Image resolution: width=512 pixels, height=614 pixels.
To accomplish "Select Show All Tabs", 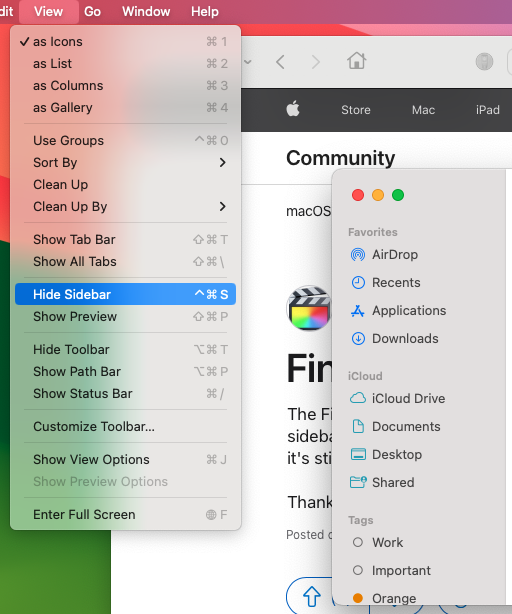I will point(125,261).
